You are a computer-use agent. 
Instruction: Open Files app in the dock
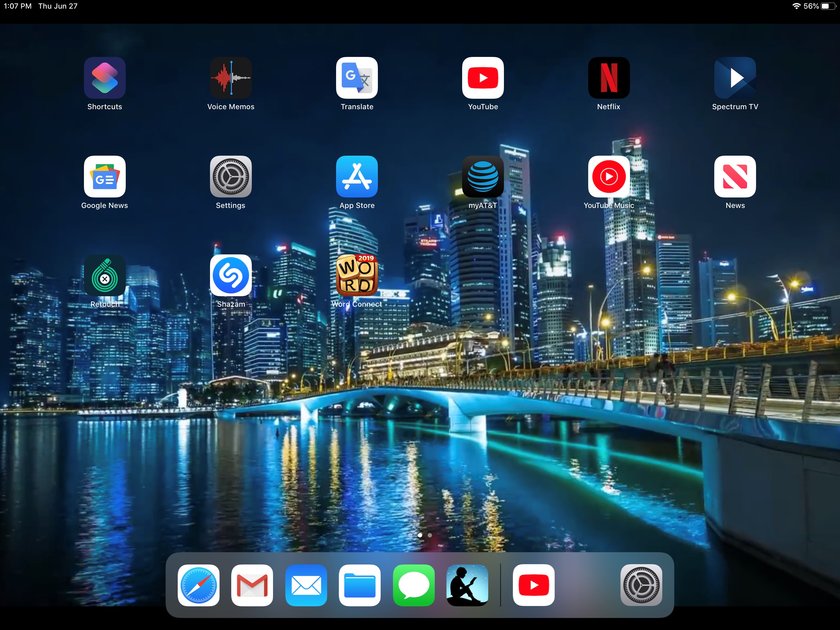point(360,585)
